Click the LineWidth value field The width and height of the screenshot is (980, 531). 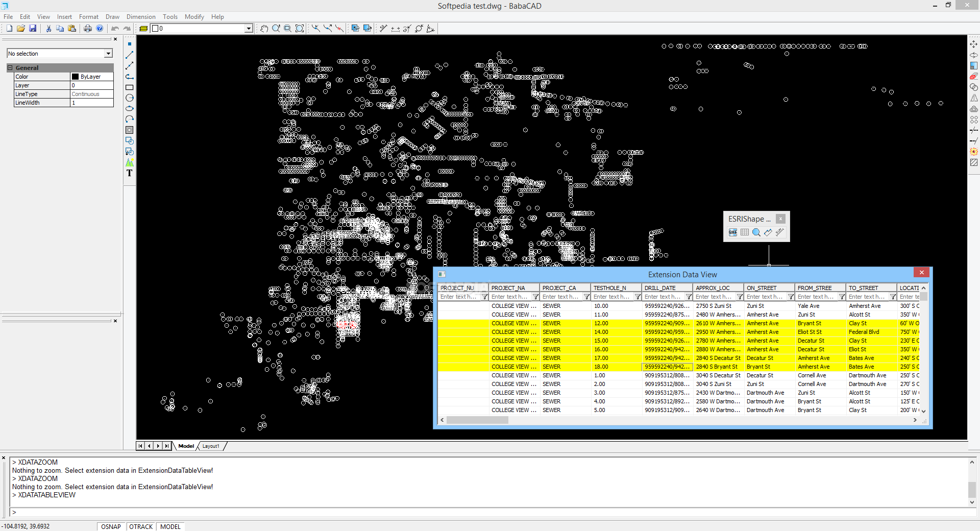(x=92, y=103)
